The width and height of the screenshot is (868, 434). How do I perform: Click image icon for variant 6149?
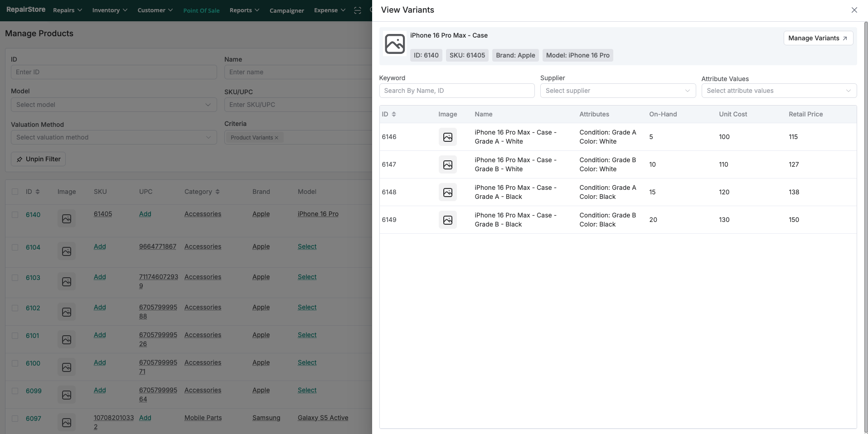[x=447, y=220]
